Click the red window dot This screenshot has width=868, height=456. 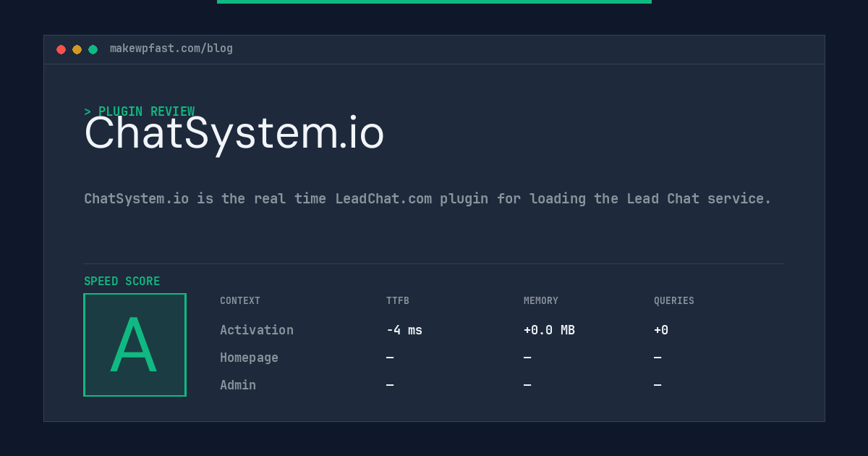point(61,49)
